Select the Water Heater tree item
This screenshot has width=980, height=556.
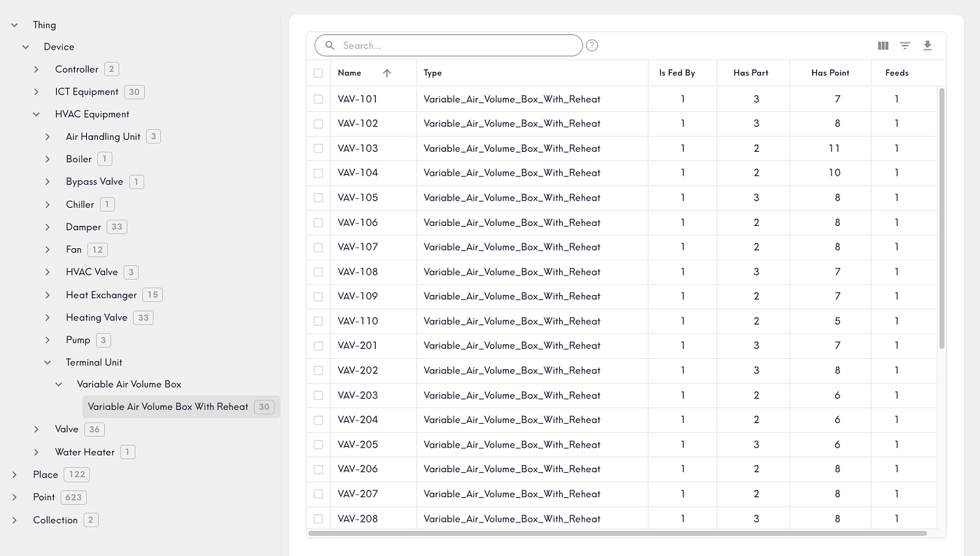tap(85, 452)
